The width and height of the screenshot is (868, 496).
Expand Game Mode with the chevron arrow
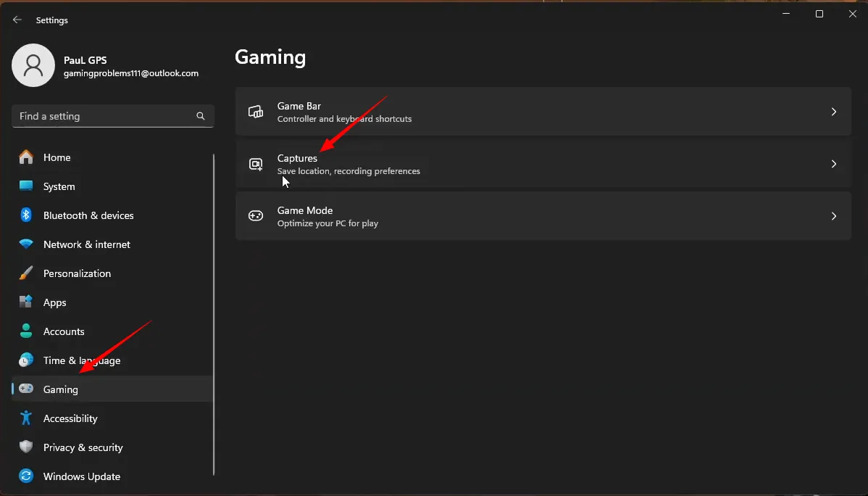[833, 216]
